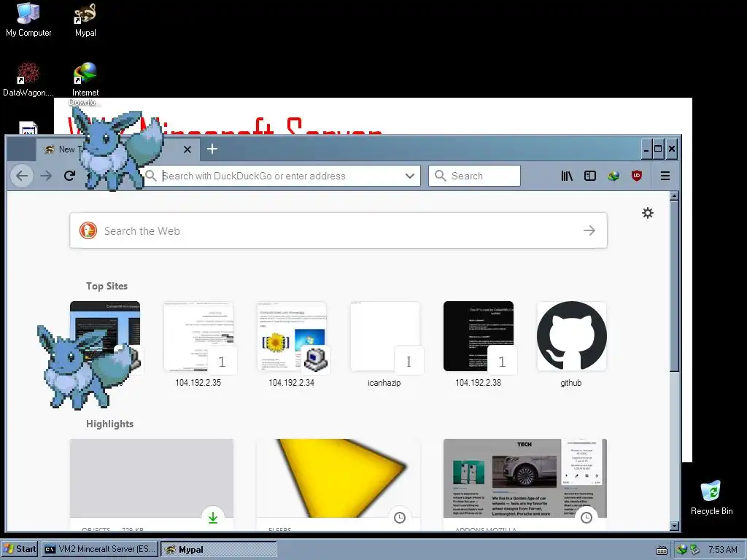
Task: Launch Mypal from desktop shortcut
Action: [x=85, y=20]
